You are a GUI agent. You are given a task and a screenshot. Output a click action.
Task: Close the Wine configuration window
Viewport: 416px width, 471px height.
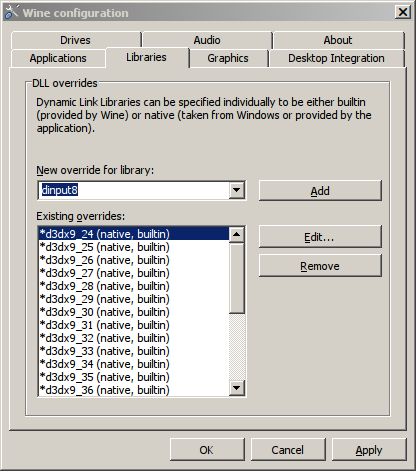(403, 13)
